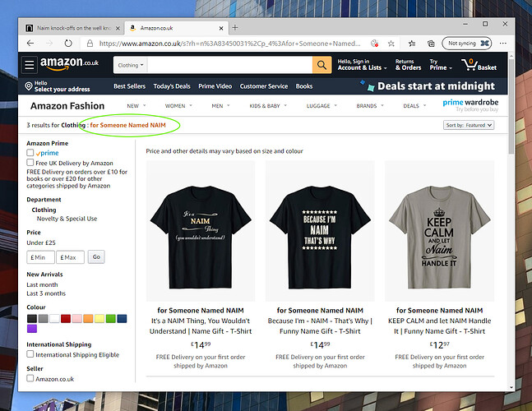Expand the MEN fashion menu
The width and height of the screenshot is (532, 411).
point(220,106)
